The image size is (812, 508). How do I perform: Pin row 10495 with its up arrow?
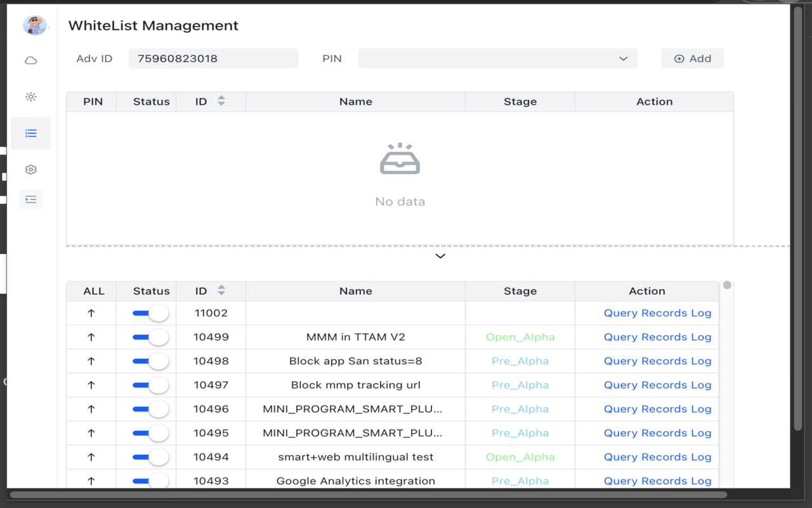coord(91,433)
